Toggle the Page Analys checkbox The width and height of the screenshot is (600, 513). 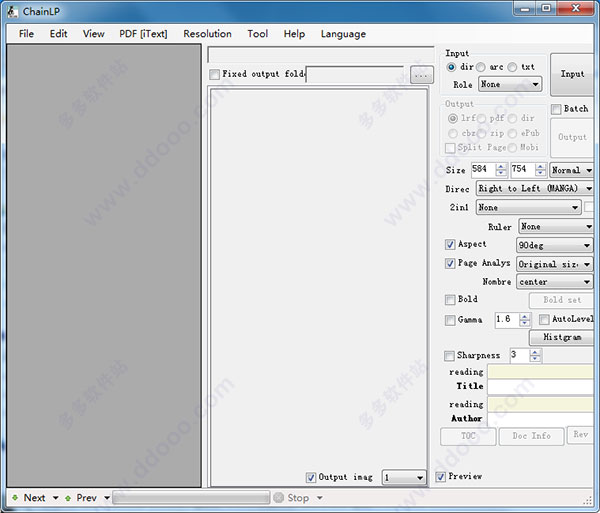[x=450, y=263]
